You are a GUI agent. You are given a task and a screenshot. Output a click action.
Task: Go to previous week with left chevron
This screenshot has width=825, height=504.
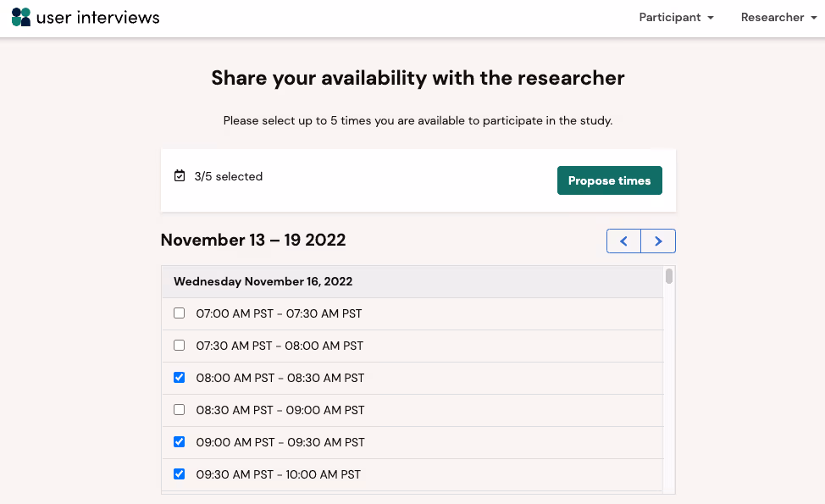point(624,241)
